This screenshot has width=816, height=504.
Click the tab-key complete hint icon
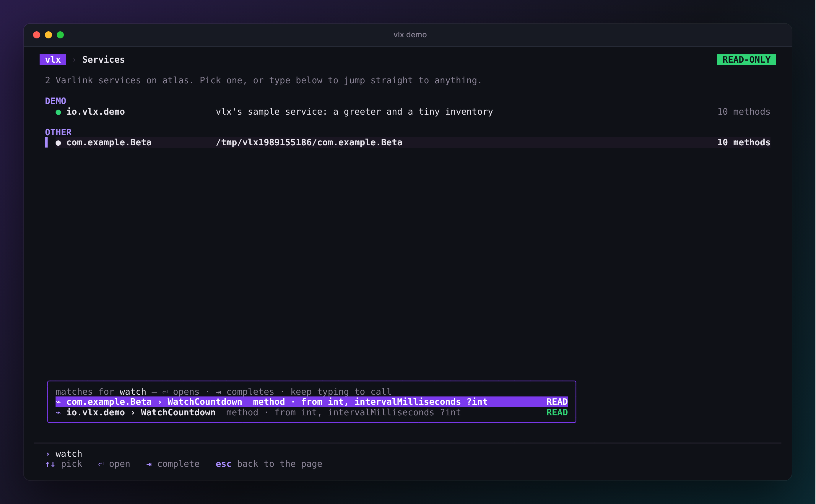click(149, 464)
